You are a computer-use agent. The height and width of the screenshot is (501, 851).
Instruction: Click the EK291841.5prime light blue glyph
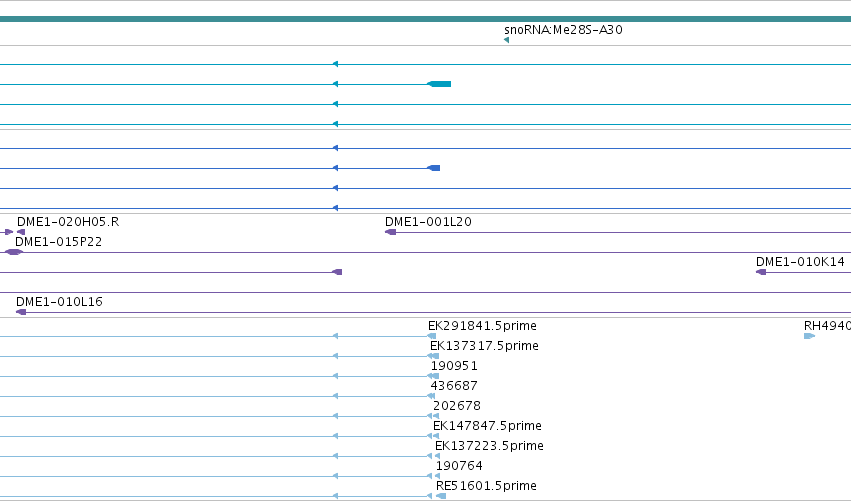pos(432,336)
